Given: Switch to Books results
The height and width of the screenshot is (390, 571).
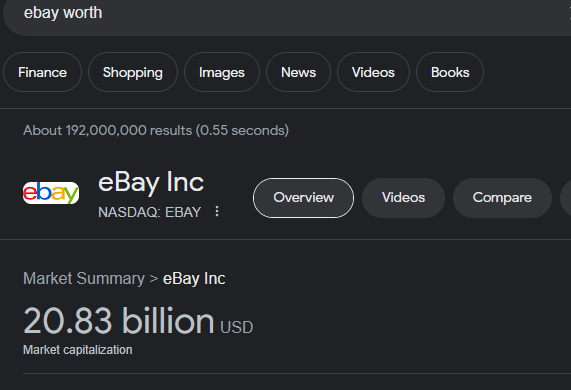Looking at the screenshot, I should 450,72.
